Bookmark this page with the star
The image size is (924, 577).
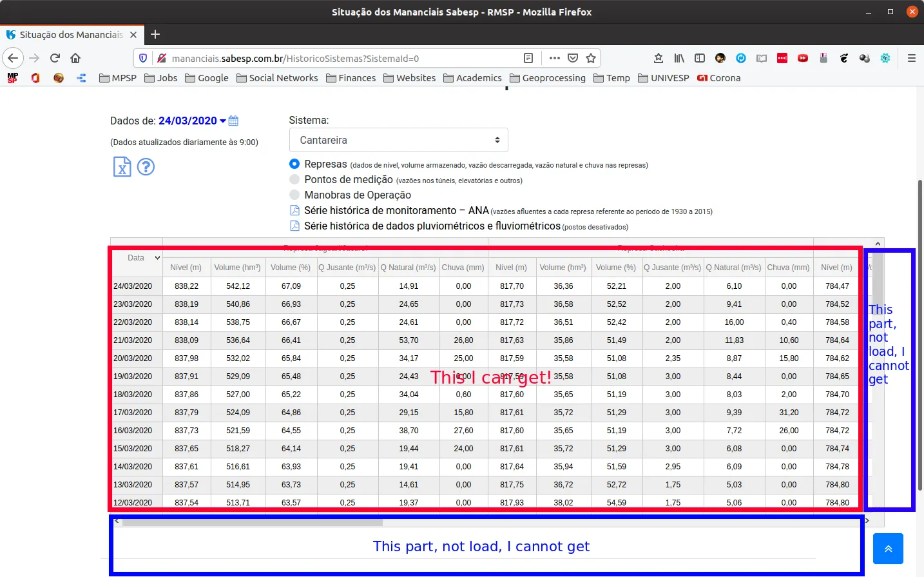pos(591,58)
